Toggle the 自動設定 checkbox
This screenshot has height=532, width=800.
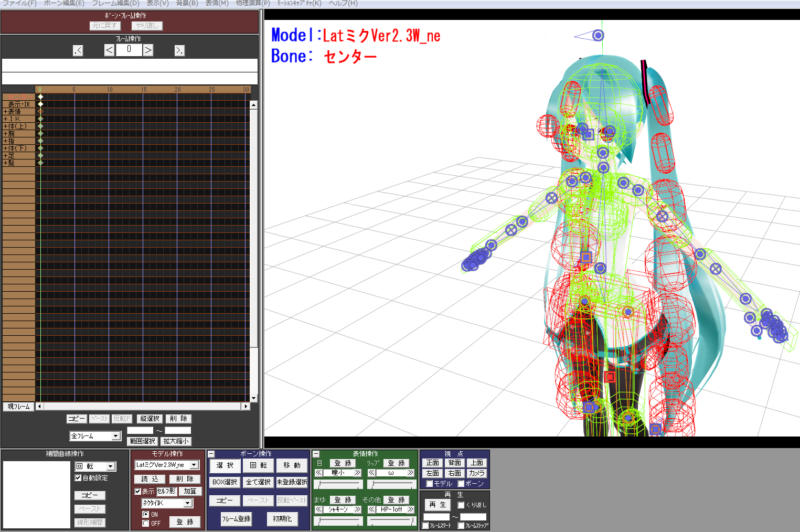(78, 478)
